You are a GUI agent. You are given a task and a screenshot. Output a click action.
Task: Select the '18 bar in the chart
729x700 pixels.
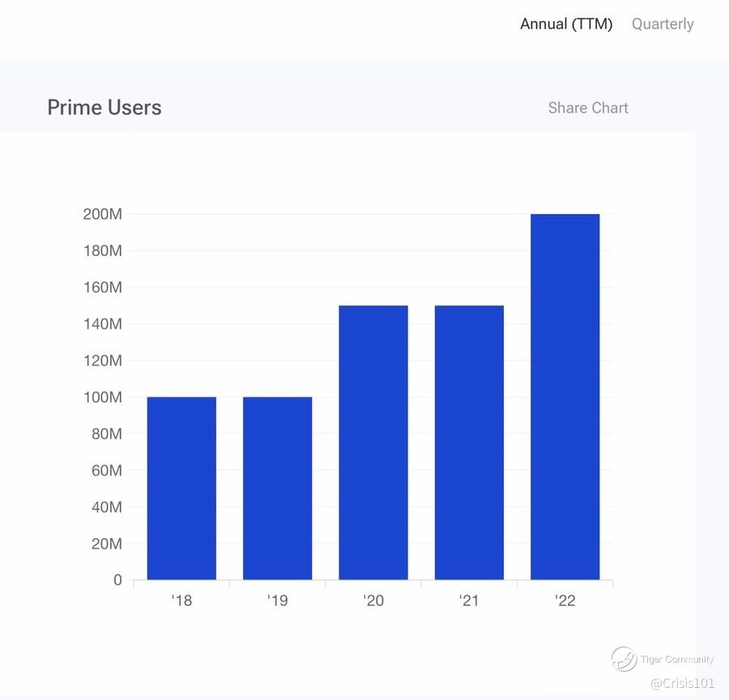181,488
